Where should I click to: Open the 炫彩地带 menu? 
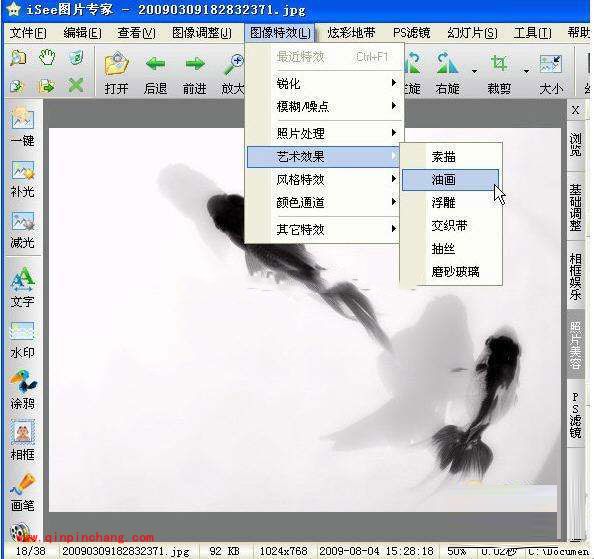click(x=351, y=33)
